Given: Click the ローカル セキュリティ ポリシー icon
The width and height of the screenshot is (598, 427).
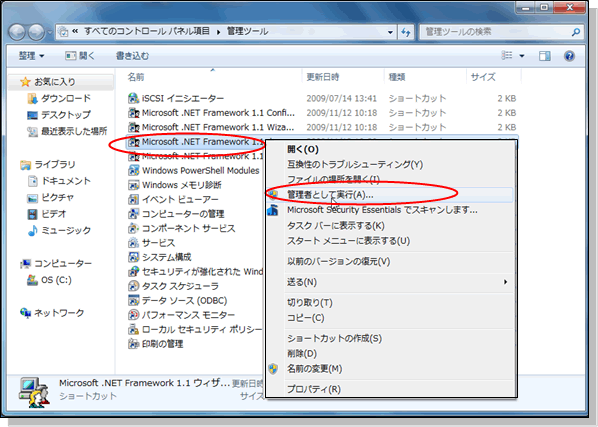Looking at the screenshot, I should point(133,329).
